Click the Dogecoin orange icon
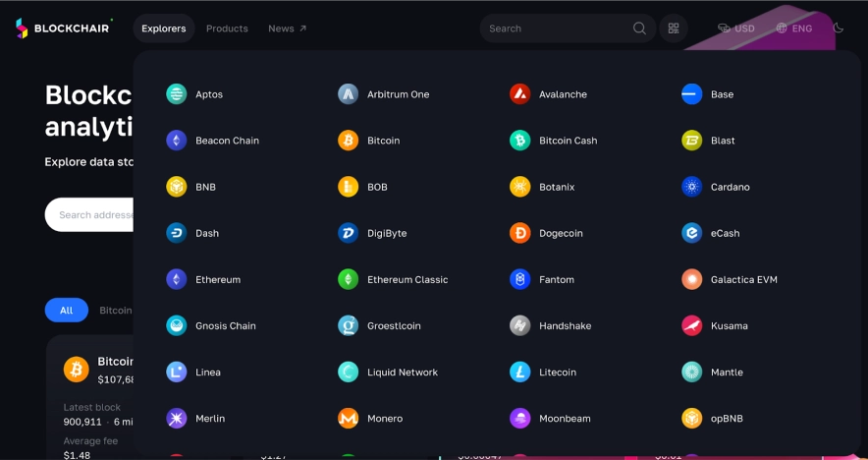This screenshot has height=460, width=868. [520, 233]
